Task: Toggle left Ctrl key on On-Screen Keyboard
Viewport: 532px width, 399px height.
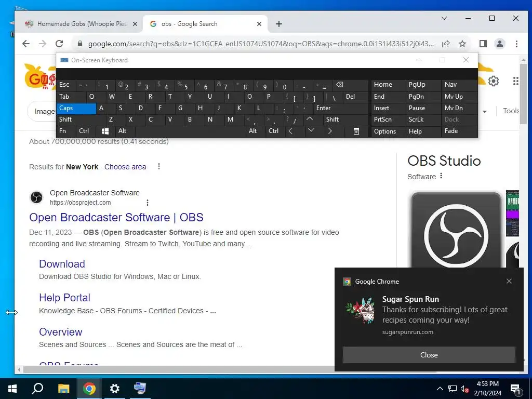Action: pos(86,131)
